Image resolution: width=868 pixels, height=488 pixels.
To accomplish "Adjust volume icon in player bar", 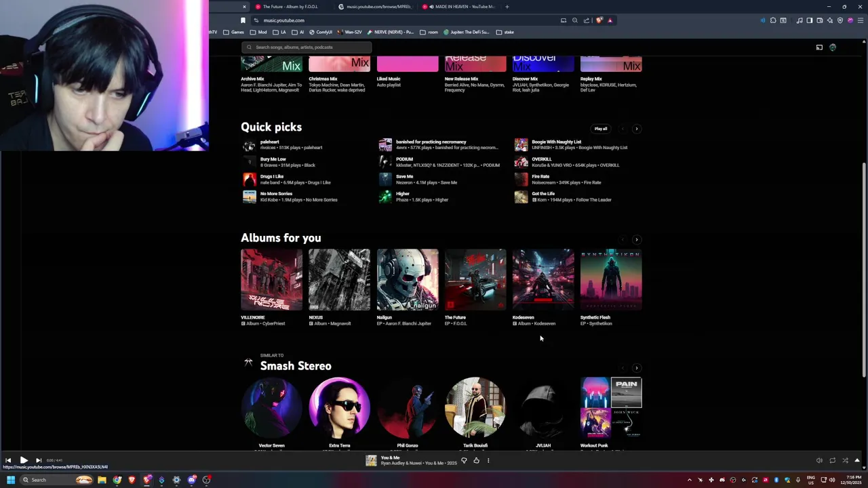I will [x=819, y=460].
